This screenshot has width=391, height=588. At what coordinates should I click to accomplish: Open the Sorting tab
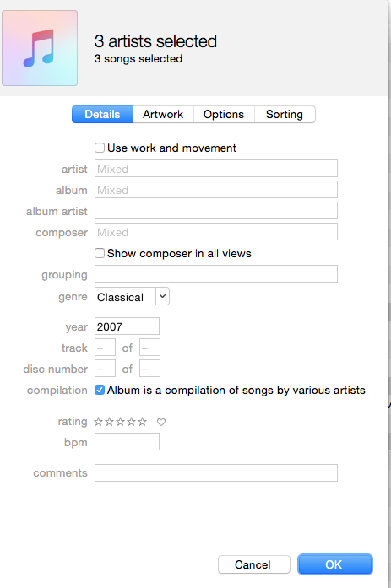coord(285,115)
